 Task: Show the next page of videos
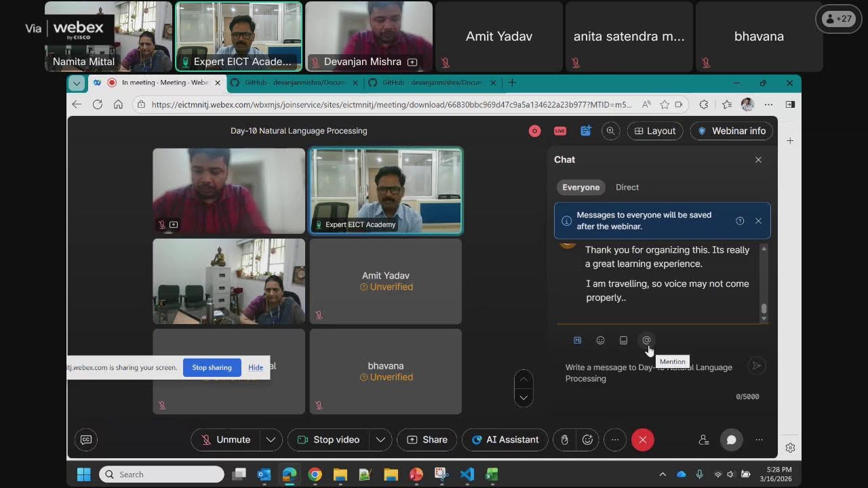point(524,398)
